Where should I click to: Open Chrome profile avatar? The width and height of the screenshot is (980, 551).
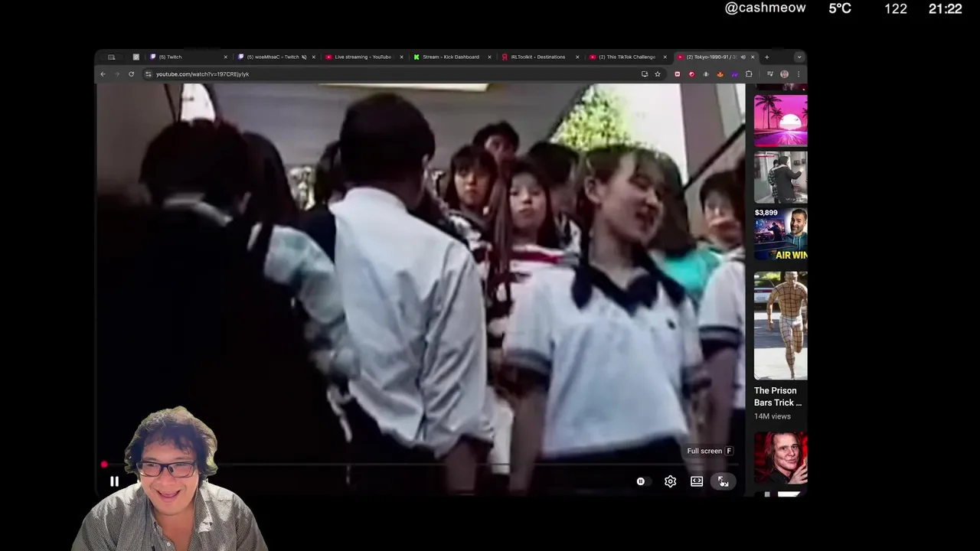pyautogui.click(x=784, y=74)
